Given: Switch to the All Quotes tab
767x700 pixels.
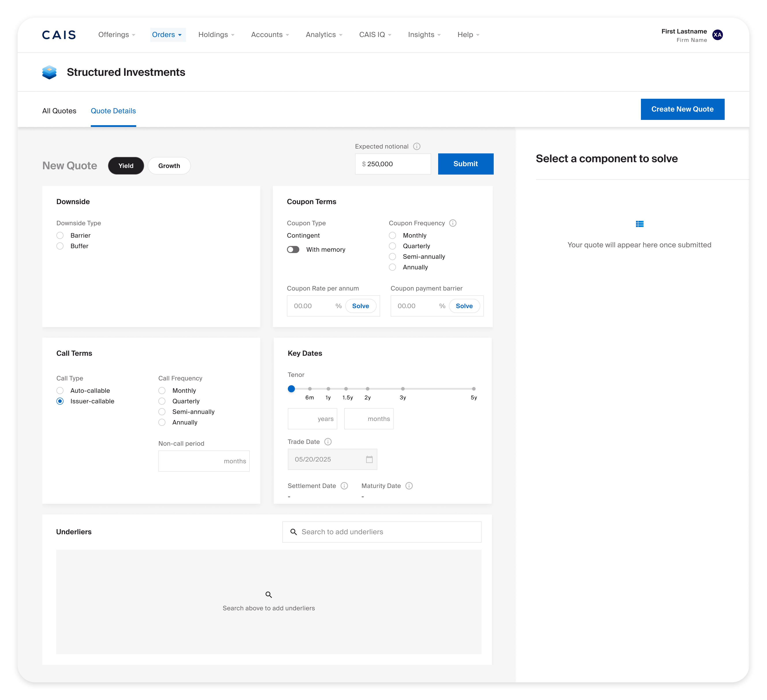Looking at the screenshot, I should [59, 111].
